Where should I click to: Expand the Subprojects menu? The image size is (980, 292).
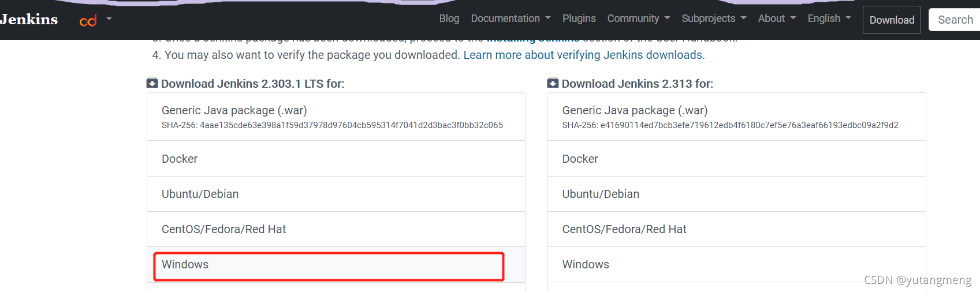point(714,18)
